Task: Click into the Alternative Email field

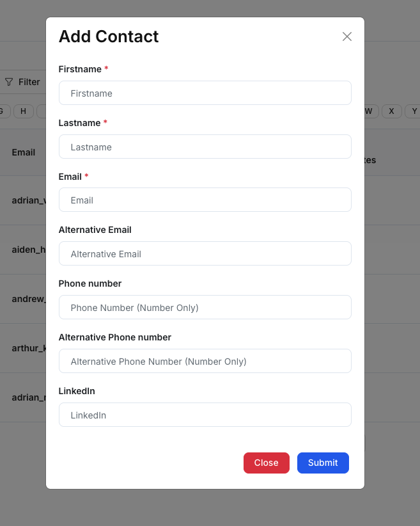Action: click(x=205, y=253)
